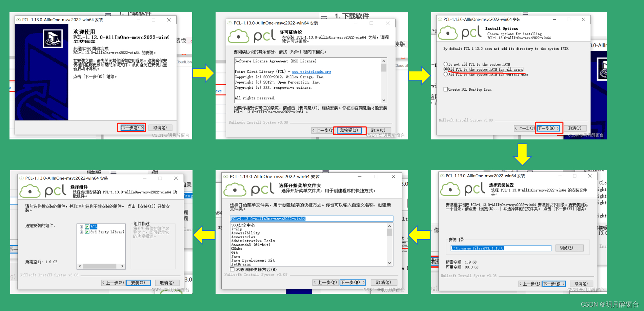Select 'Anaconda3 (64-bit)' in the folder list
Screen dimensions: 644x311
tap(250, 245)
